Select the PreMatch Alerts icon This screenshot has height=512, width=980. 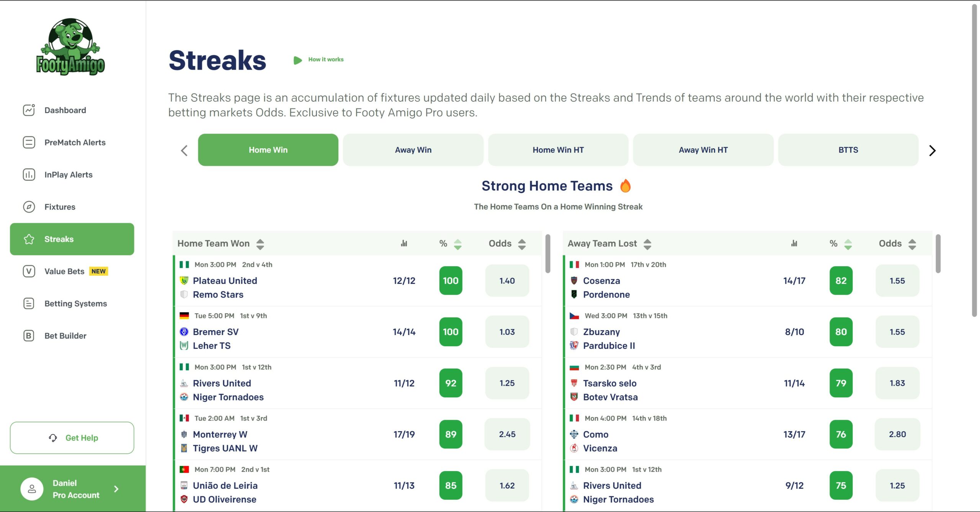(29, 142)
